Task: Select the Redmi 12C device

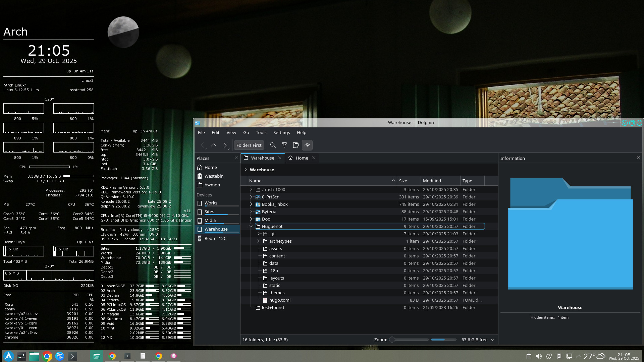Action: pyautogui.click(x=215, y=239)
